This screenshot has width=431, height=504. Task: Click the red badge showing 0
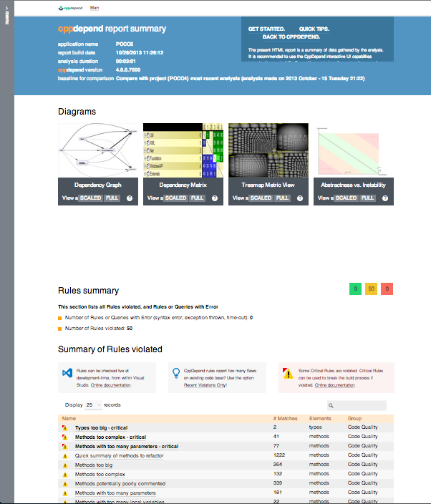coord(387,289)
